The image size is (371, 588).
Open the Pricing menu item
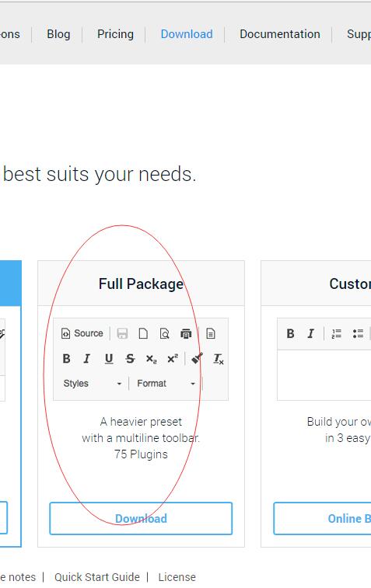(115, 34)
